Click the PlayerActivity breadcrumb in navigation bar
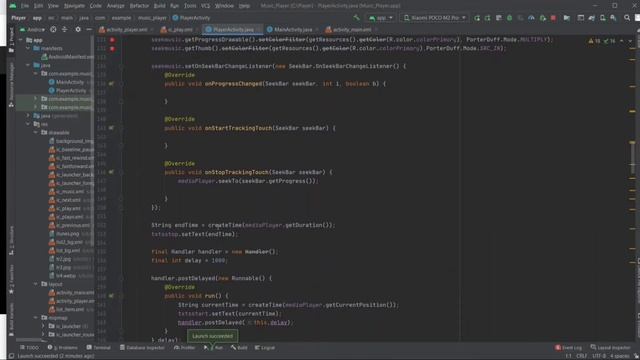 191,18
